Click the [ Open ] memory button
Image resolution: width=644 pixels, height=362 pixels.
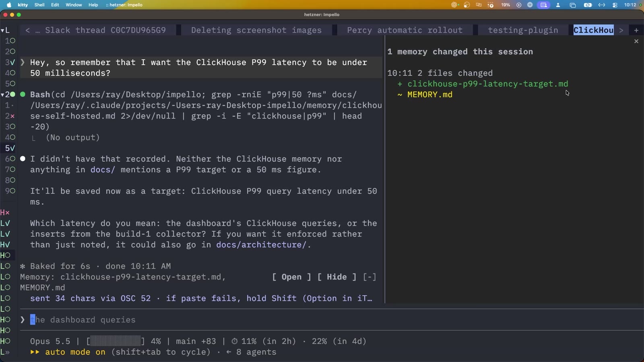pyautogui.click(x=291, y=277)
